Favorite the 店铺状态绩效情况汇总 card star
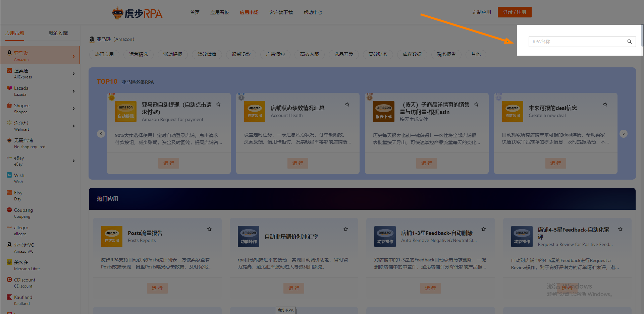This screenshot has height=314, width=644. [x=347, y=105]
